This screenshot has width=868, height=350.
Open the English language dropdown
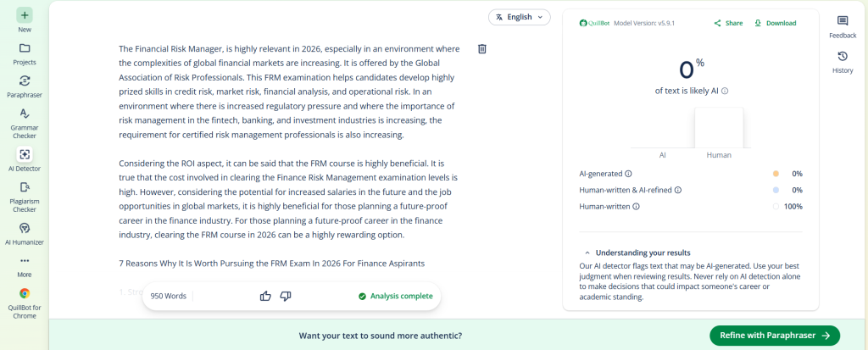click(519, 17)
